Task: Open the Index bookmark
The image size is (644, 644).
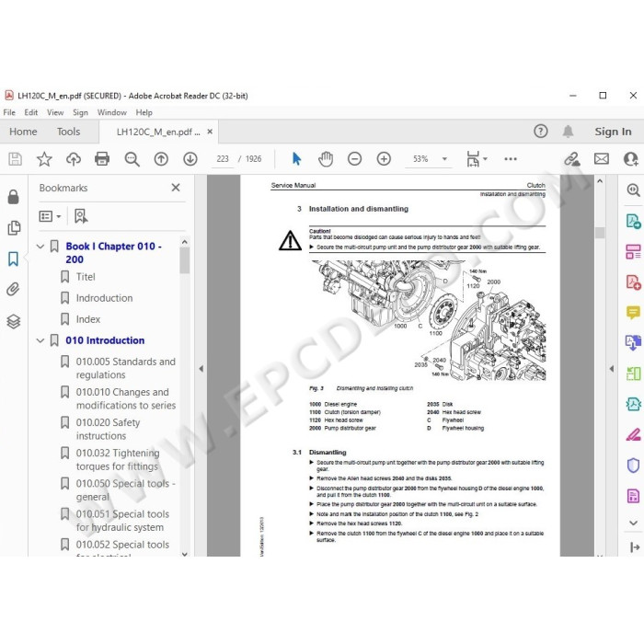Action: [x=88, y=319]
